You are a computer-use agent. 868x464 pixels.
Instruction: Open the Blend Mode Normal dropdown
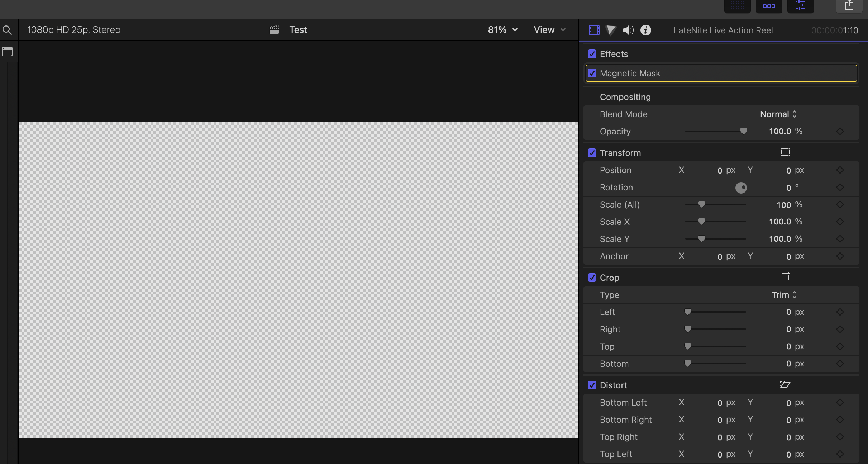pos(778,114)
